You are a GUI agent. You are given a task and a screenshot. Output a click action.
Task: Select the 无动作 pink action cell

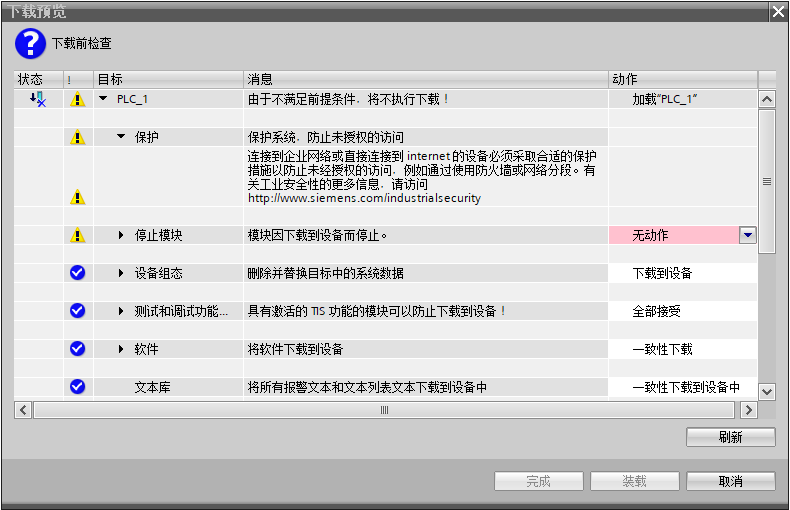pyautogui.click(x=674, y=235)
